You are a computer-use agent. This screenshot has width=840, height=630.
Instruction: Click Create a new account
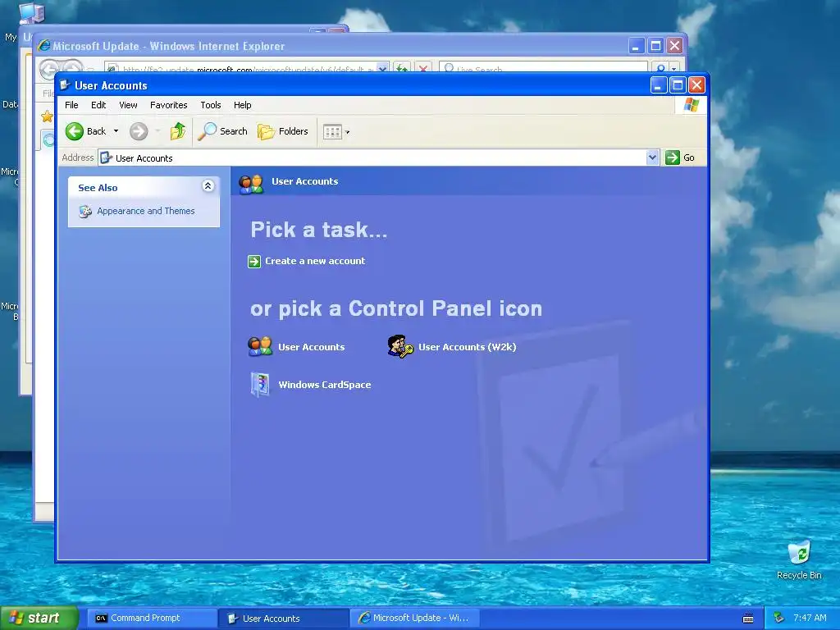(x=315, y=261)
